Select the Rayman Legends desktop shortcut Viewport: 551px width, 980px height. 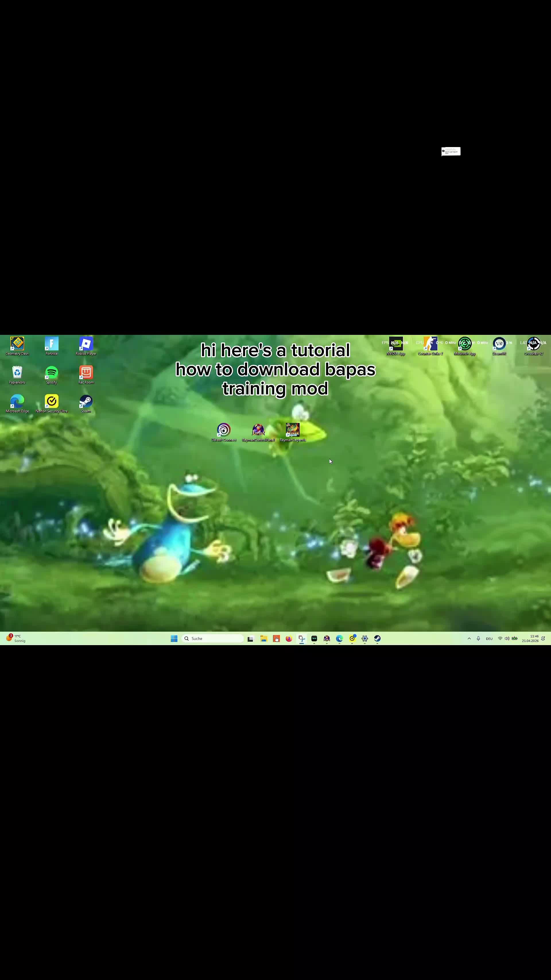[x=293, y=432]
